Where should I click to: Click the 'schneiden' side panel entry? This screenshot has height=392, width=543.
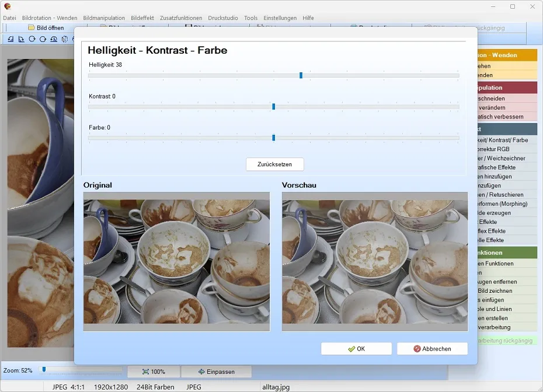(507, 99)
